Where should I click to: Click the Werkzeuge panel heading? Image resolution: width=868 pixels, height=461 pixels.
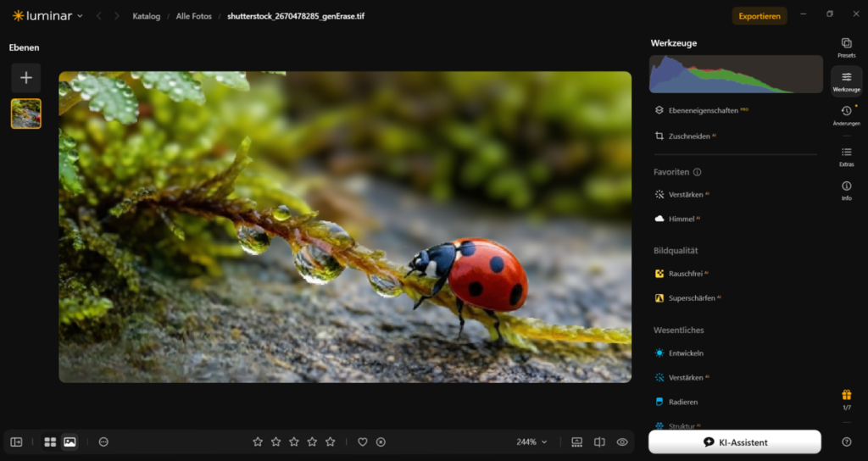pos(674,43)
